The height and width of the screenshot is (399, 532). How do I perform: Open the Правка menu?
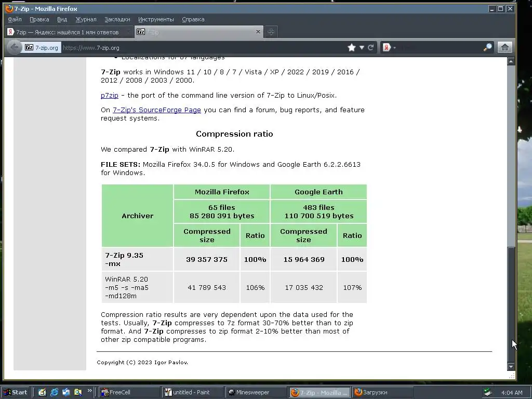pos(39,19)
